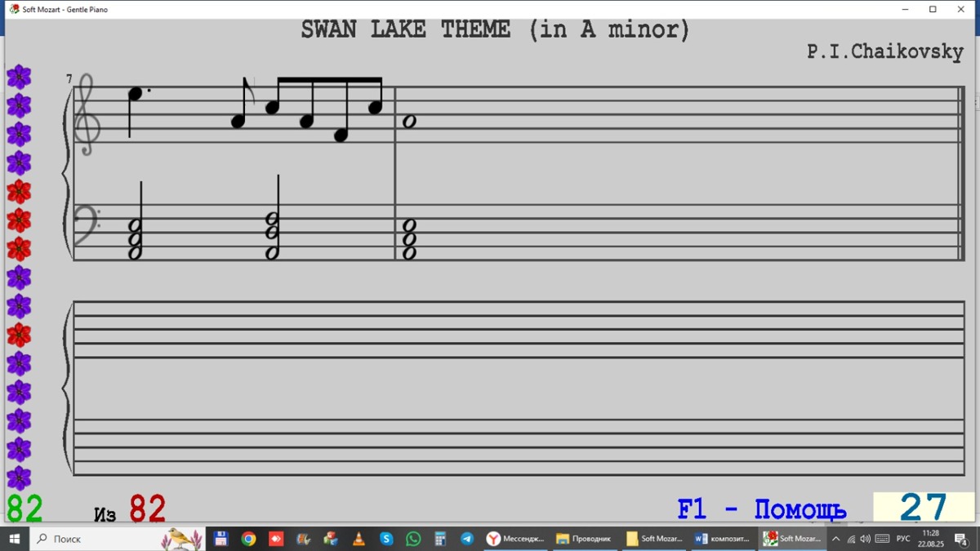Click the whole note in the treble staff
This screenshot has width=980, height=551.
[x=409, y=121]
